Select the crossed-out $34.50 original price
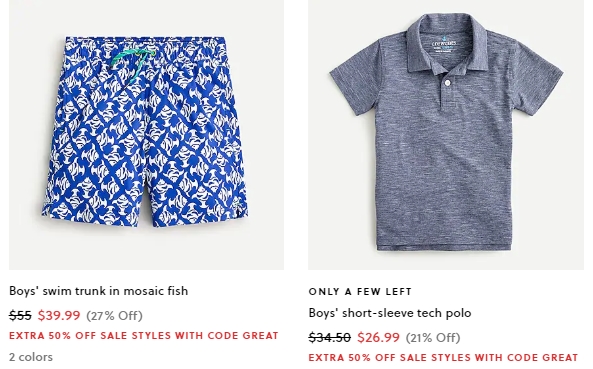The width and height of the screenshot is (593, 369). pos(329,337)
